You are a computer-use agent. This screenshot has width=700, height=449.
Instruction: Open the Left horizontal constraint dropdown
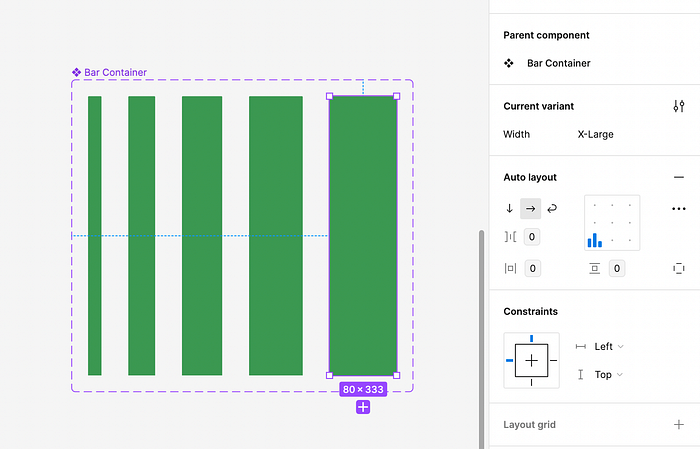tap(609, 346)
